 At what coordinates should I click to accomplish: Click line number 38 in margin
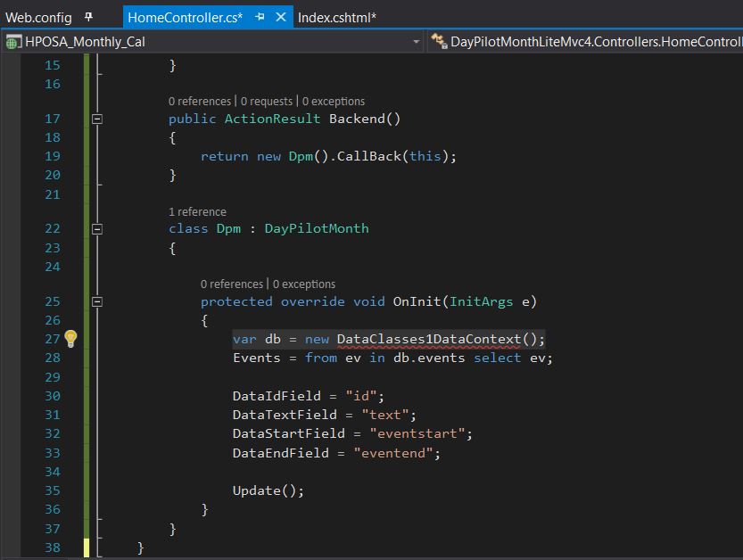pos(53,548)
